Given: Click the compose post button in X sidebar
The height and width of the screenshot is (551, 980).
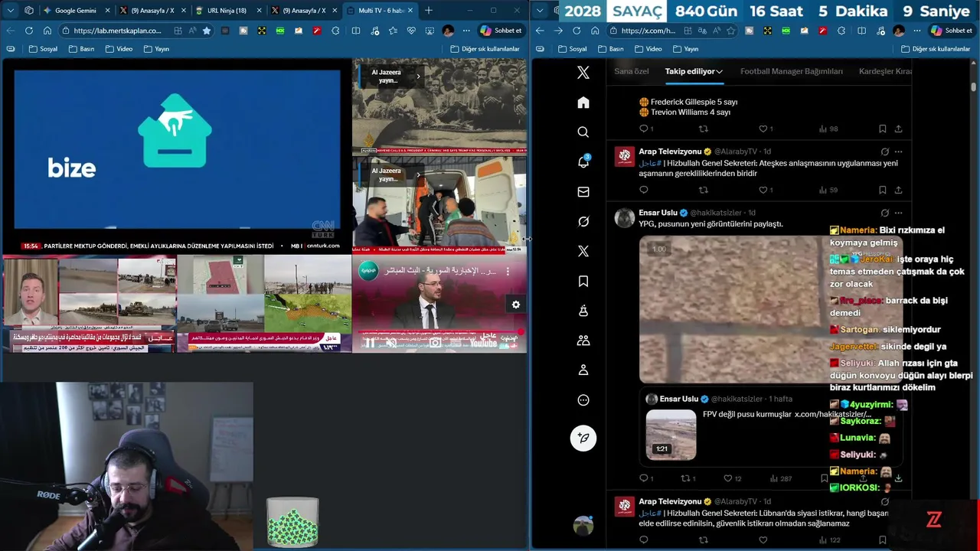Looking at the screenshot, I should pyautogui.click(x=583, y=438).
